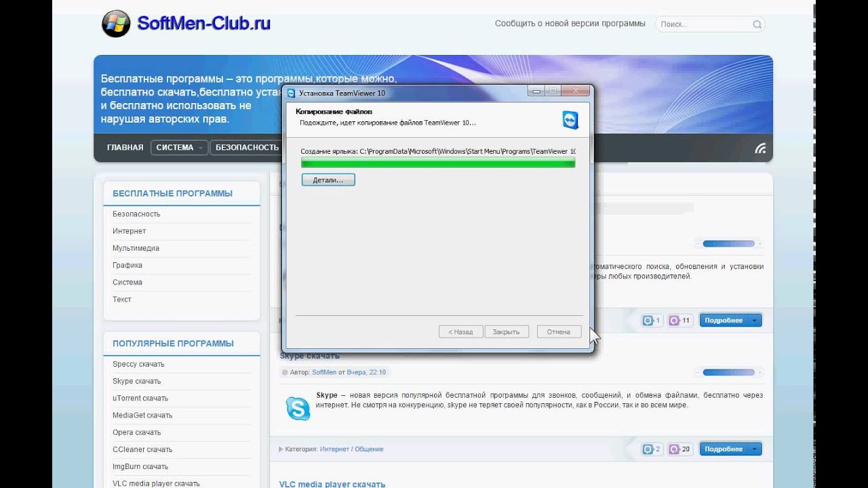The image size is (868, 488).
Task: Click the Skype logo thumbnail
Action: tap(298, 409)
